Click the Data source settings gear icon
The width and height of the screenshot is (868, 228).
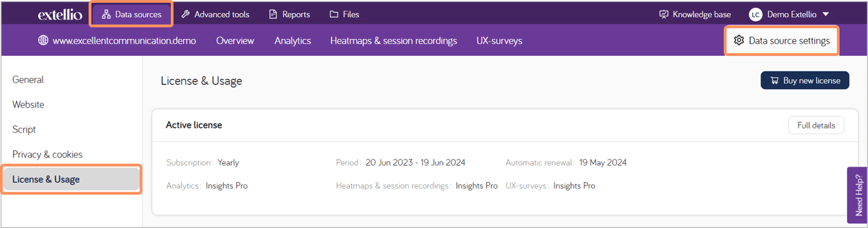point(739,41)
